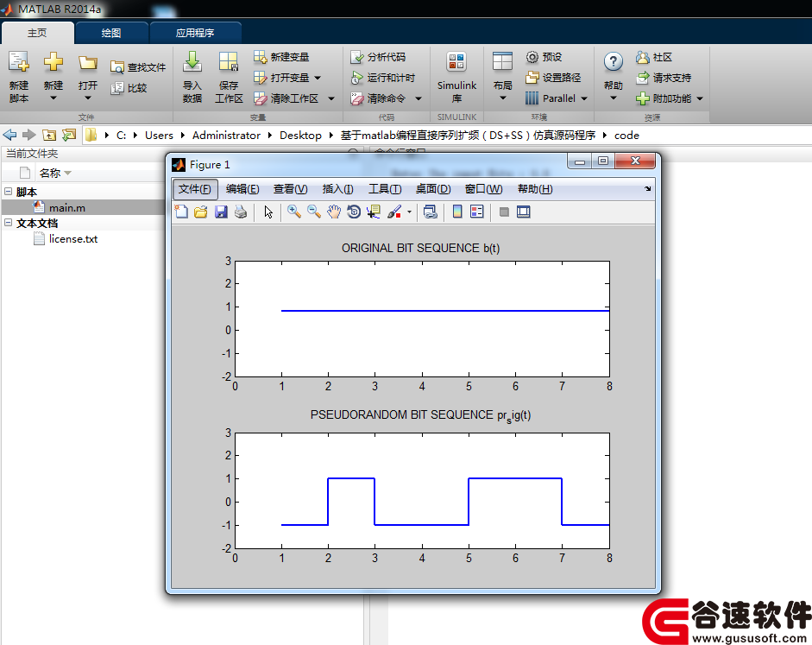Click Print Figure icon

click(241, 212)
